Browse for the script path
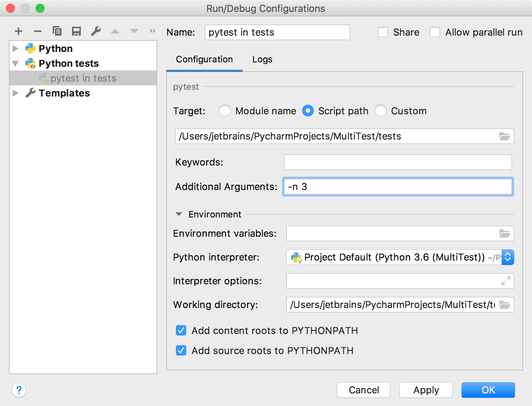Screen dimensions: 532x406 coord(505,136)
